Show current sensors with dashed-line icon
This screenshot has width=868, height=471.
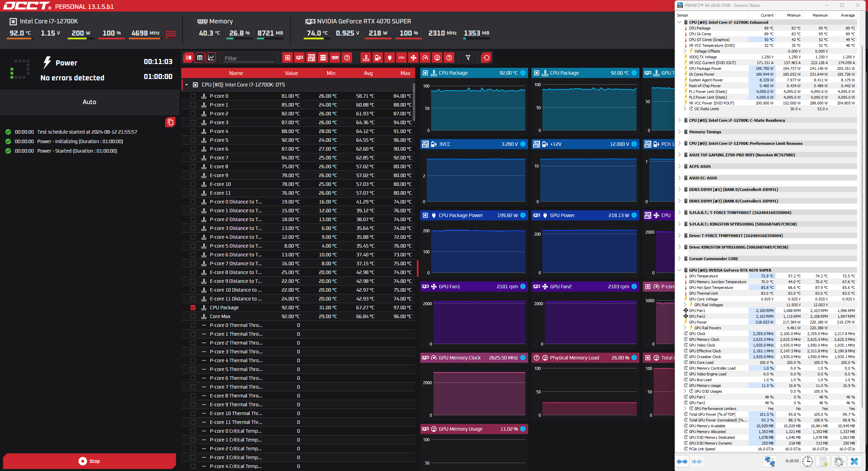point(401,58)
